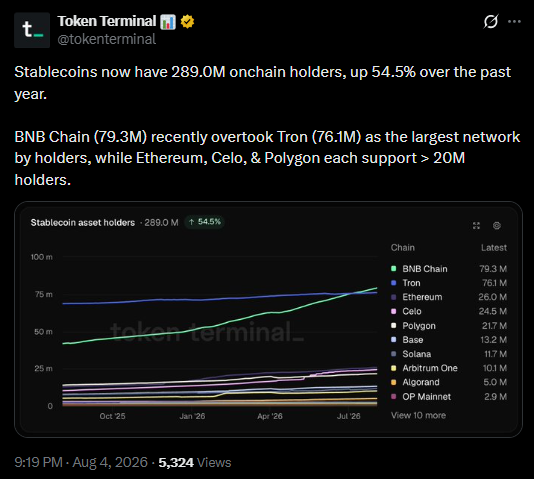Open the Token Terminal profile avatar
This screenshot has width=534, height=479.
point(32,30)
